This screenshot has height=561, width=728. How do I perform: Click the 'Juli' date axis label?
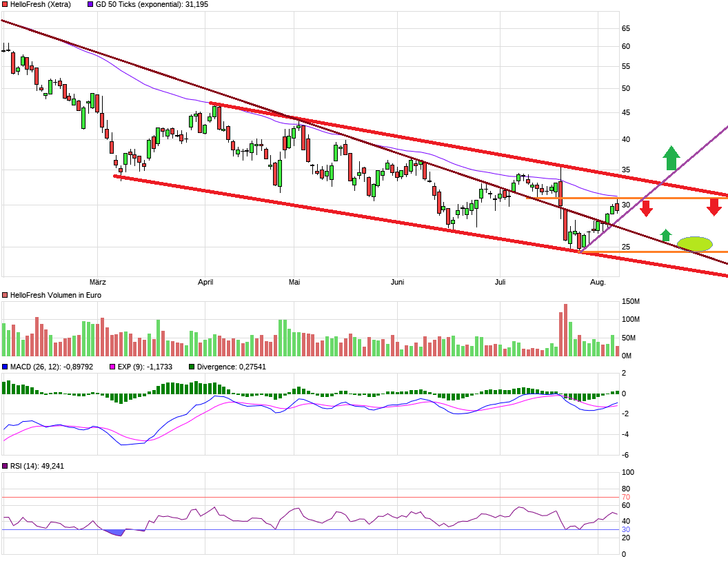point(500,282)
